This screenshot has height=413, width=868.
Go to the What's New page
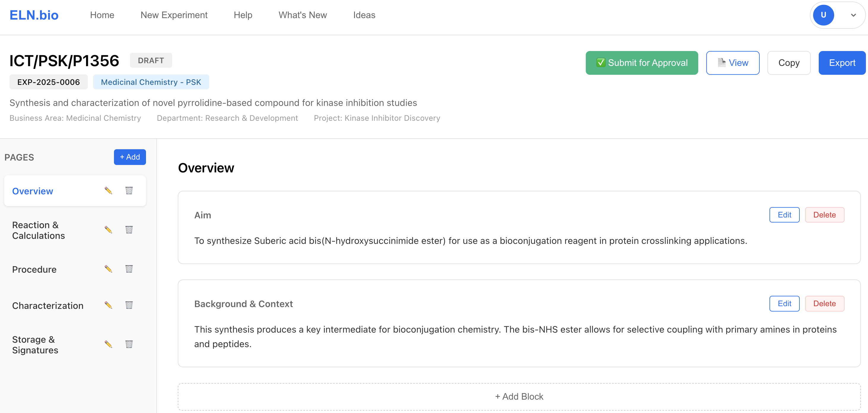click(303, 15)
